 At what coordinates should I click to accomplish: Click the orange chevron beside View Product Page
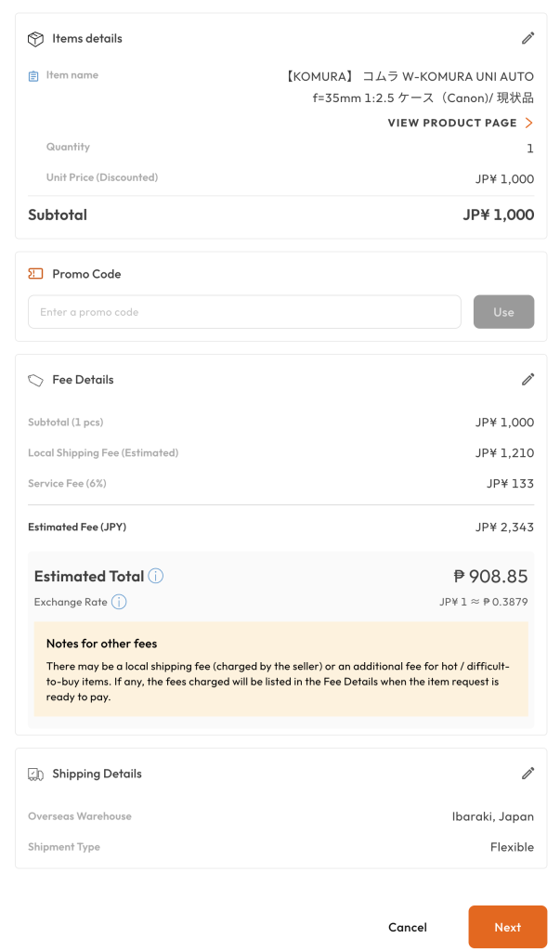pos(528,123)
